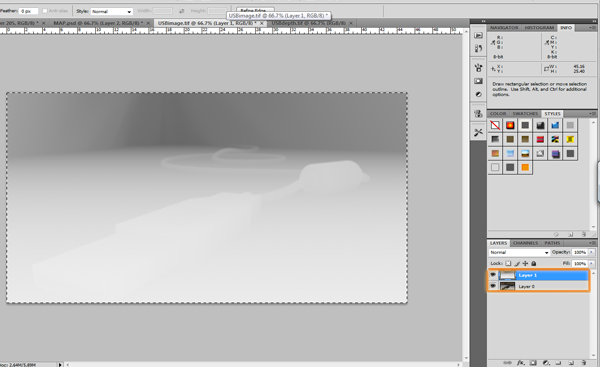Click the Add layer mask icon
The image size is (600, 367).
click(533, 362)
